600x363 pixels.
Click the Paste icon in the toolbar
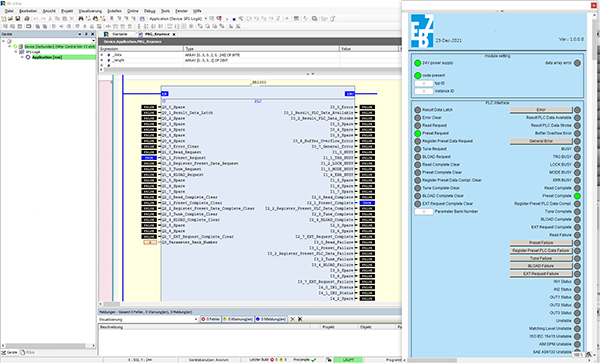64,18
